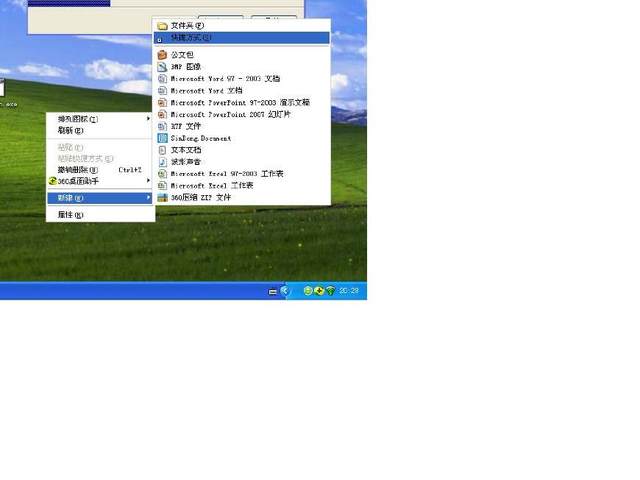Click the 360压缩 ZIP 文件 icon
This screenshot has height=480, width=640.
tap(162, 198)
